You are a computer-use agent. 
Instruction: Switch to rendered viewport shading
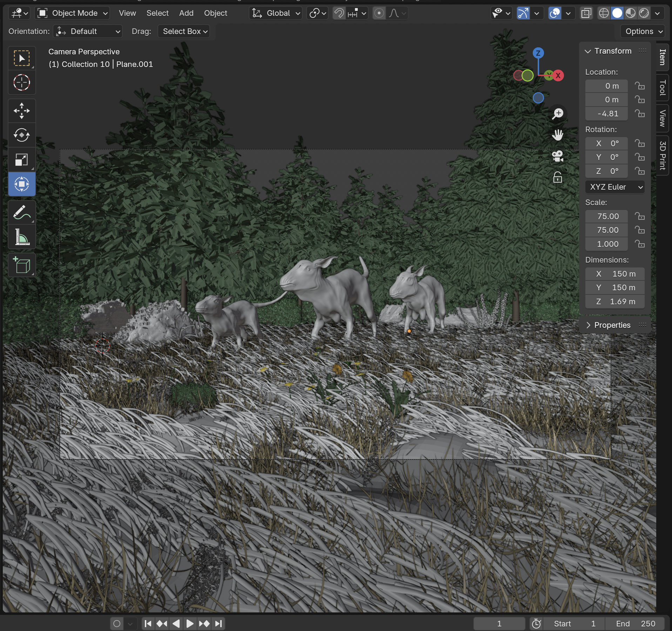click(644, 13)
